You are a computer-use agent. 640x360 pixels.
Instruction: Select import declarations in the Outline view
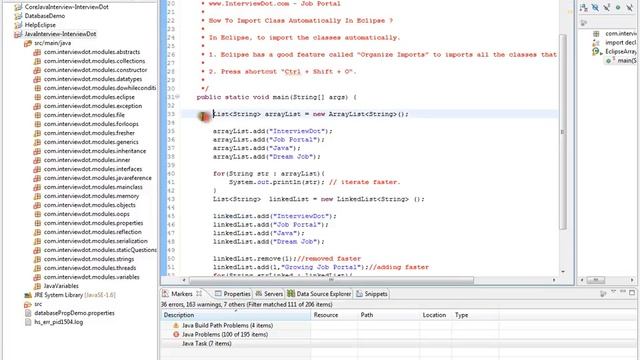pyautogui.click(x=620, y=42)
